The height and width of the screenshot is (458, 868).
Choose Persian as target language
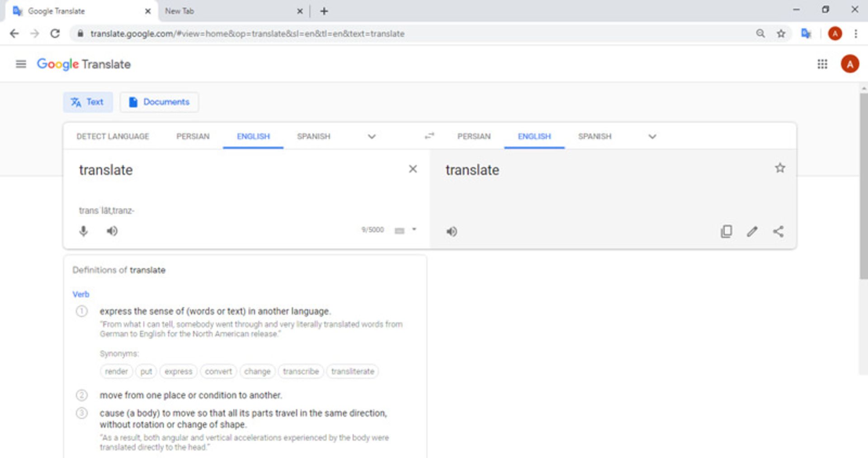(x=474, y=137)
